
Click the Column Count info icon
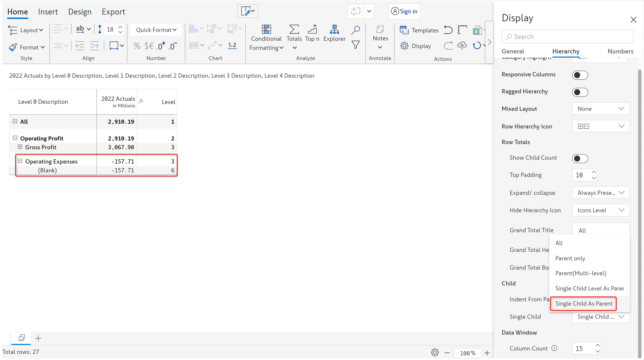(x=554, y=348)
